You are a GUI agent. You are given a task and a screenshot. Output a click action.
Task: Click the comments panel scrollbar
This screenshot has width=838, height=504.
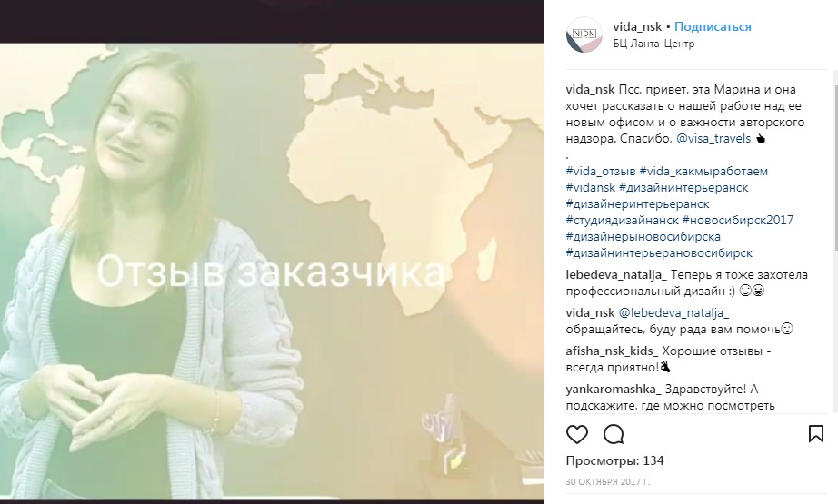tap(834, 241)
